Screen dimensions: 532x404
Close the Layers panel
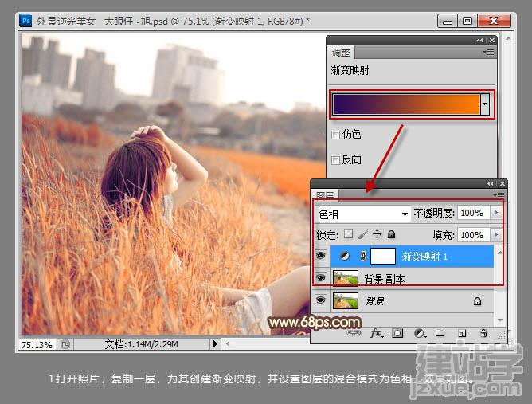click(x=503, y=183)
